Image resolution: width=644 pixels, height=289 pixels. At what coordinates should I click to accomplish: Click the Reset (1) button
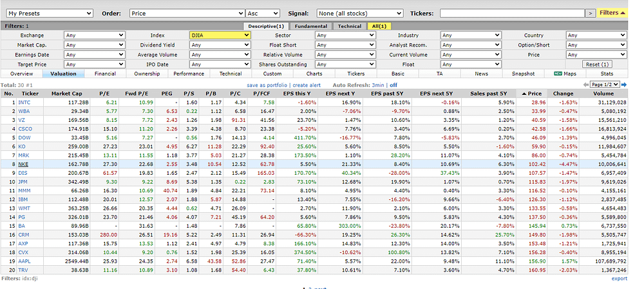coord(596,65)
